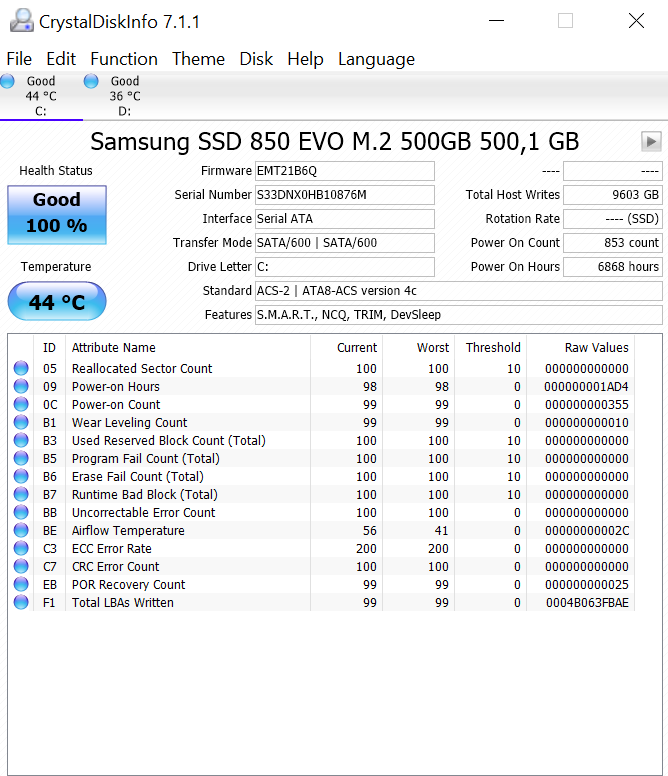Select the Airflow Temperature attribute text
Screen dimensions: 668x776
[x=128, y=531]
